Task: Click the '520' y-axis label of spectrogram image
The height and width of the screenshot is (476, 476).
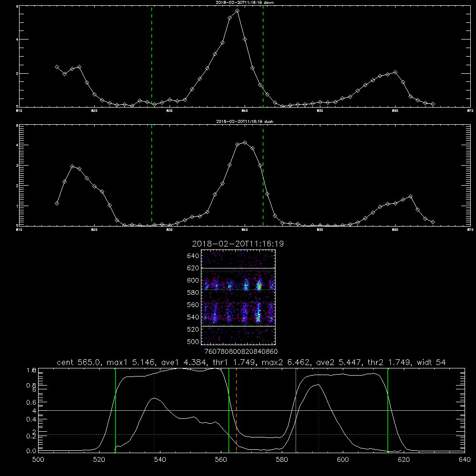Action: click(x=193, y=329)
